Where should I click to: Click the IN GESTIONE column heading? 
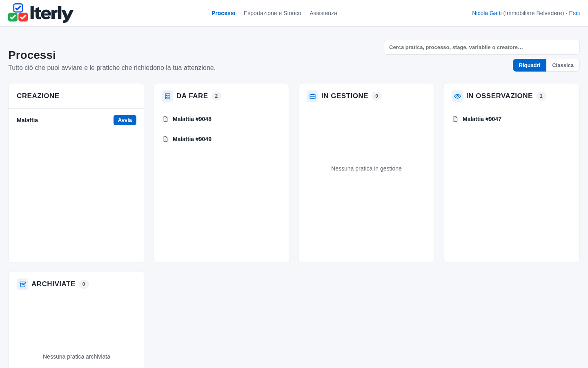point(345,96)
